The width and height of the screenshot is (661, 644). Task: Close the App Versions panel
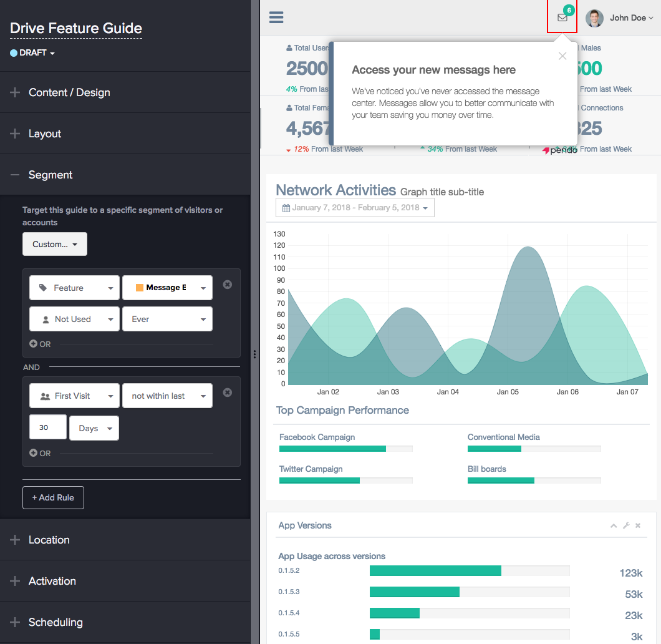click(638, 526)
